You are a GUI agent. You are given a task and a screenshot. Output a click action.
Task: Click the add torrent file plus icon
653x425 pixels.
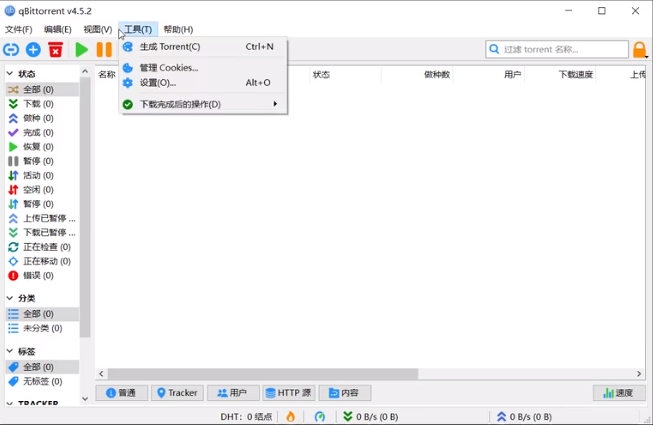(33, 50)
